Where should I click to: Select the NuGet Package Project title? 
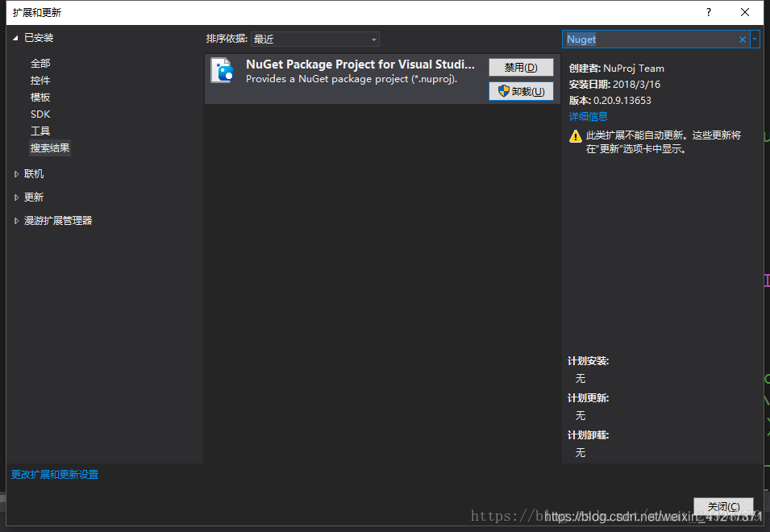tap(360, 64)
